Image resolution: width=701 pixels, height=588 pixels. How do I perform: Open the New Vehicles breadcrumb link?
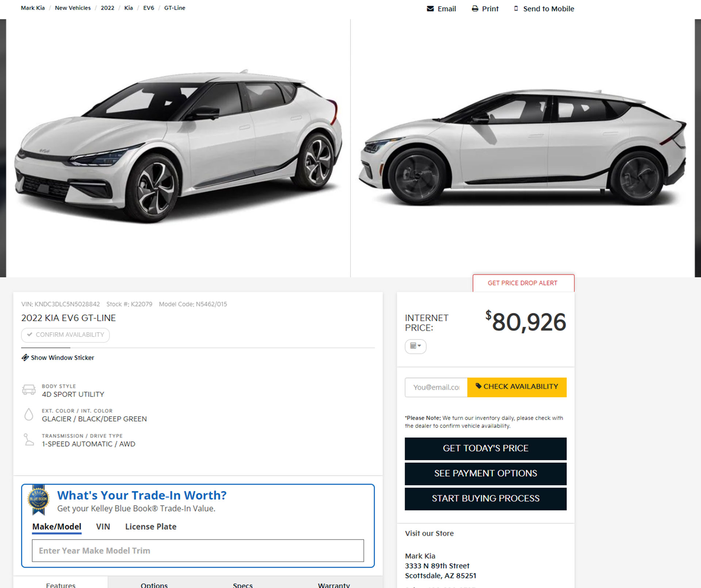[73, 8]
